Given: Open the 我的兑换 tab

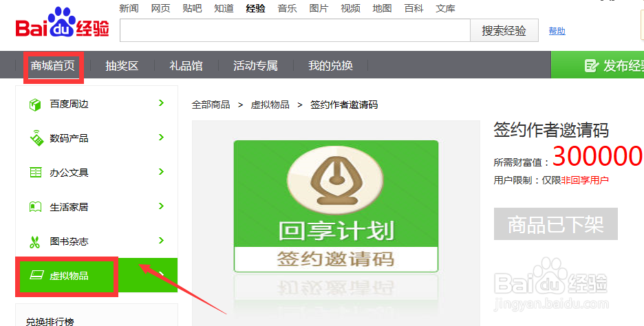Looking at the screenshot, I should pyautogui.click(x=331, y=65).
